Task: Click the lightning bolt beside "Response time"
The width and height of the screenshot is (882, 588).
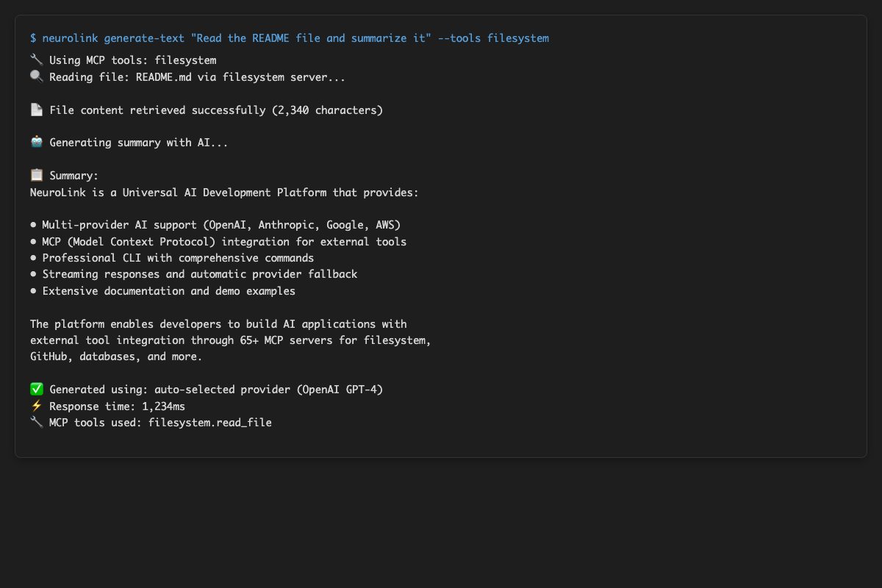Action: pyautogui.click(x=36, y=406)
